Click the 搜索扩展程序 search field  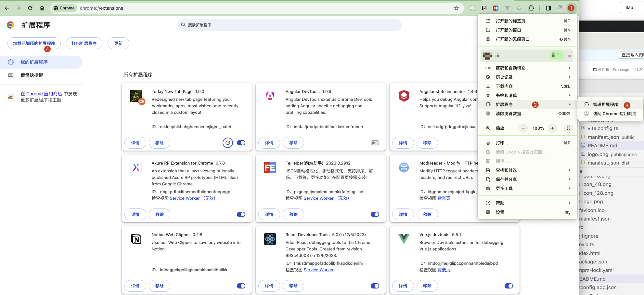click(290, 25)
